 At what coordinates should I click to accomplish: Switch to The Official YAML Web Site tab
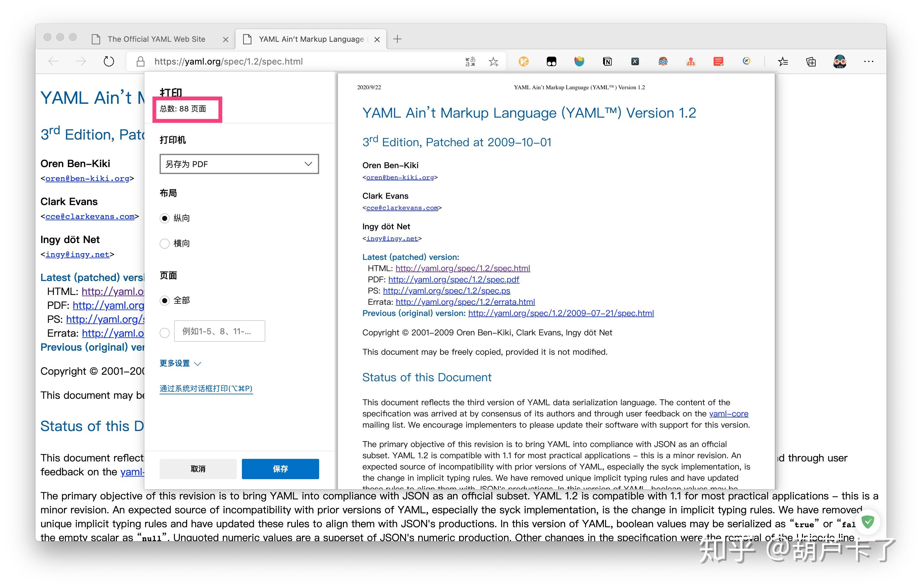click(156, 39)
